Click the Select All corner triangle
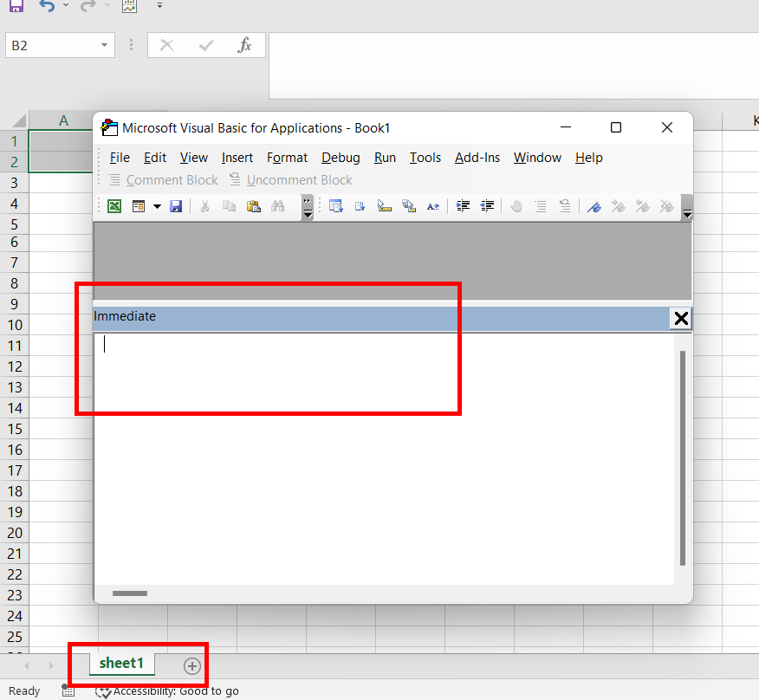 (x=18, y=120)
